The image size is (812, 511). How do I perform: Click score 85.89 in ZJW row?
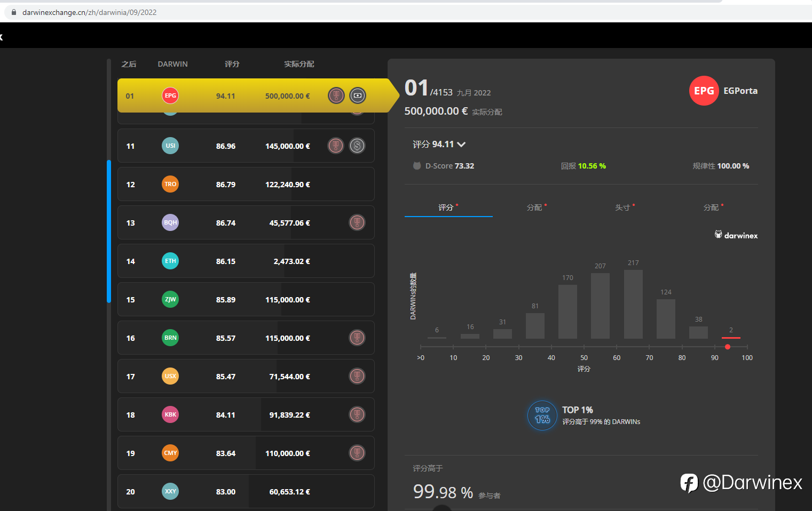[x=226, y=300]
